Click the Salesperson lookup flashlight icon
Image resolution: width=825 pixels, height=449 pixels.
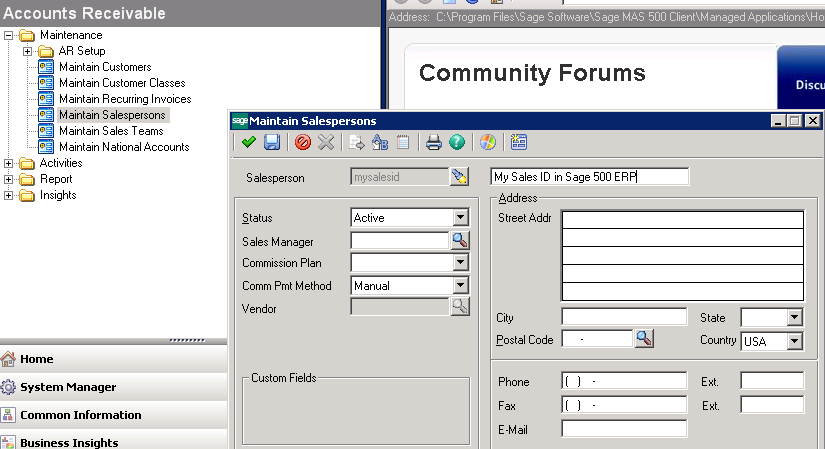459,177
